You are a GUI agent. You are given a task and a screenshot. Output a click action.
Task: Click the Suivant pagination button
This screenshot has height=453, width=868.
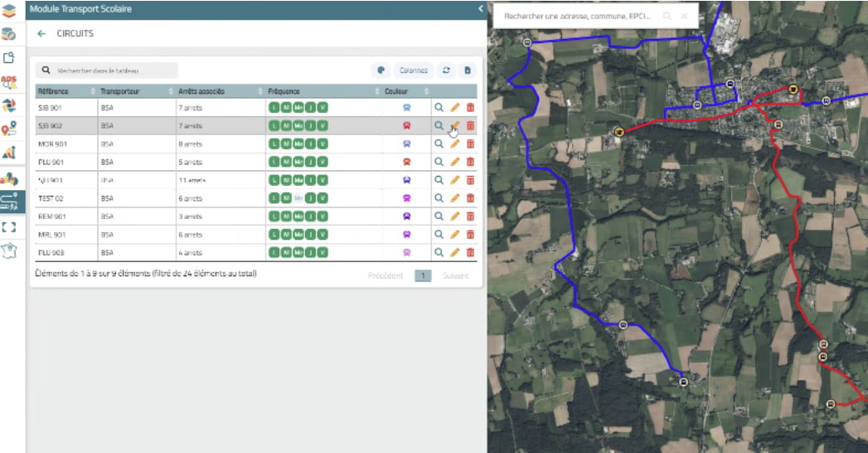point(455,275)
